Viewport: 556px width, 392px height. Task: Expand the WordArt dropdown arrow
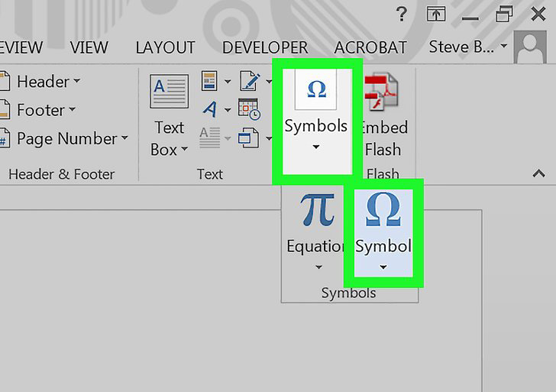click(x=228, y=110)
